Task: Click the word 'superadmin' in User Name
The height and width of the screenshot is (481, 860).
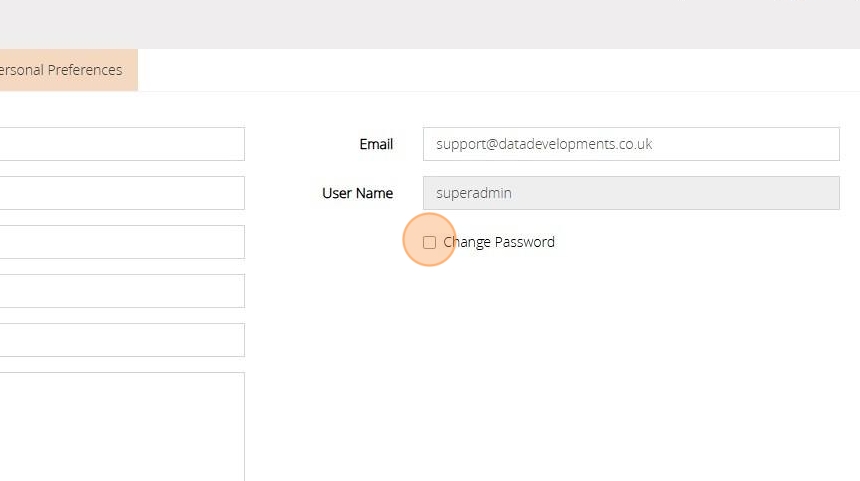Action: tap(474, 193)
